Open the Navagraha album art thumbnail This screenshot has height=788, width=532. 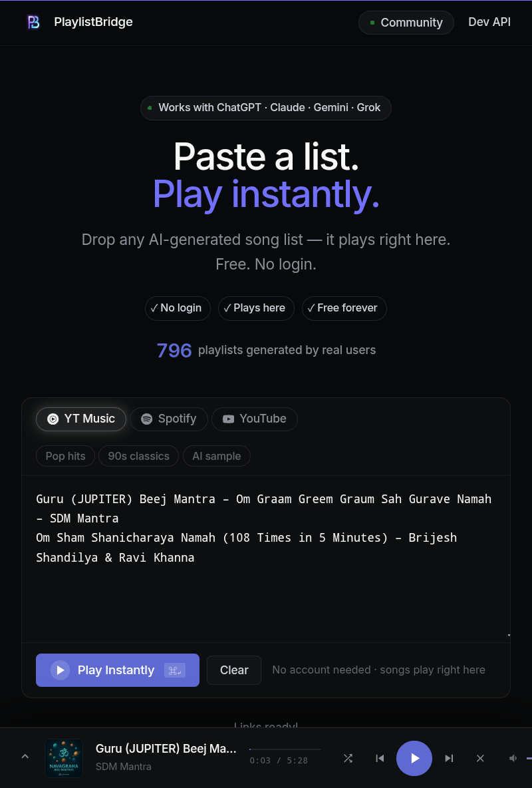pos(64,758)
